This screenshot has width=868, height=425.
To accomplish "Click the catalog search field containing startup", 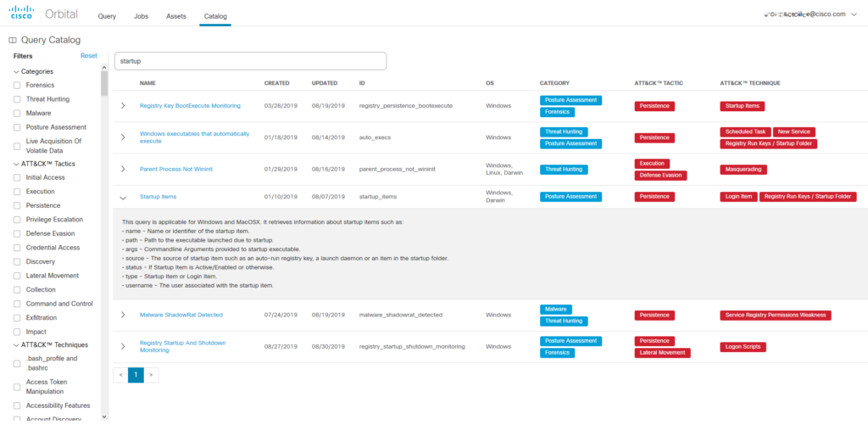I will point(250,61).
